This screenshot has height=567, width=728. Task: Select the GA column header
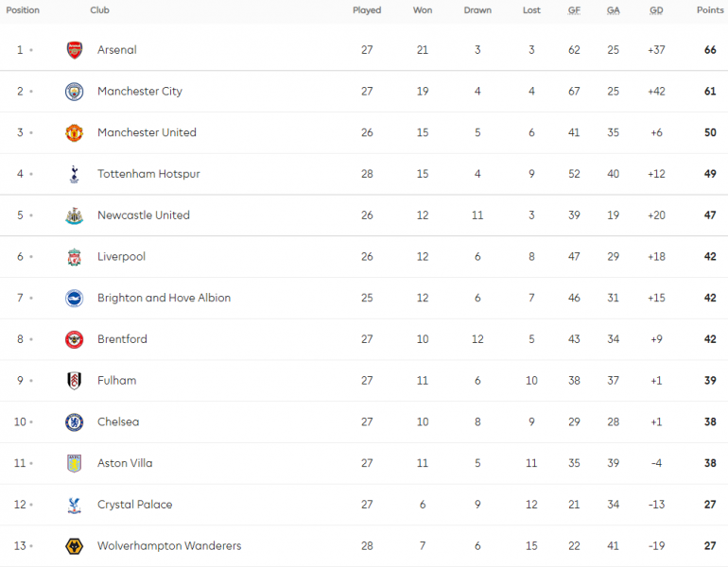click(613, 10)
